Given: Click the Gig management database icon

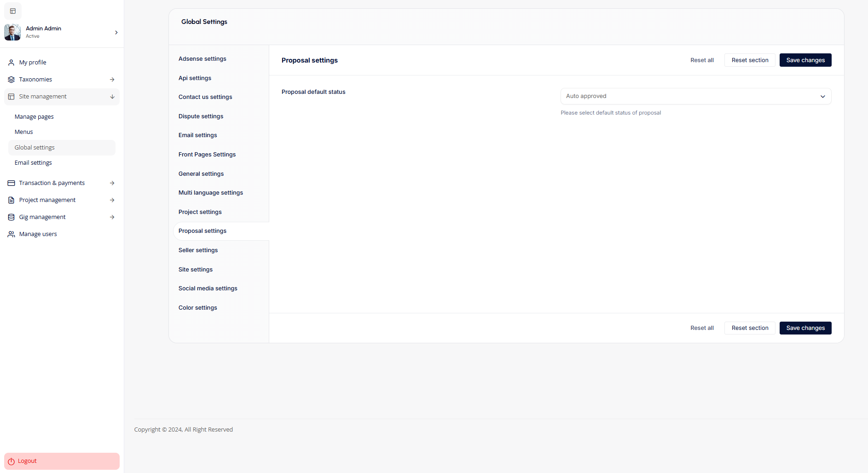Looking at the screenshot, I should point(12,217).
